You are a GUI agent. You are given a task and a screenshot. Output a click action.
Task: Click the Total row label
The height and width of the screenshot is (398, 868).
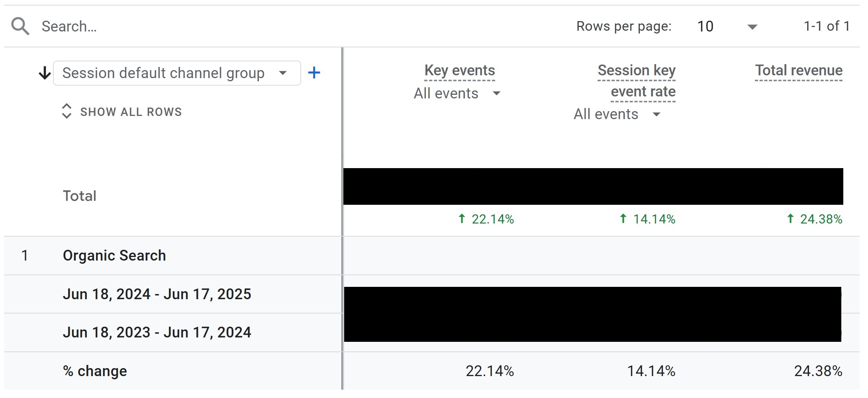point(80,196)
